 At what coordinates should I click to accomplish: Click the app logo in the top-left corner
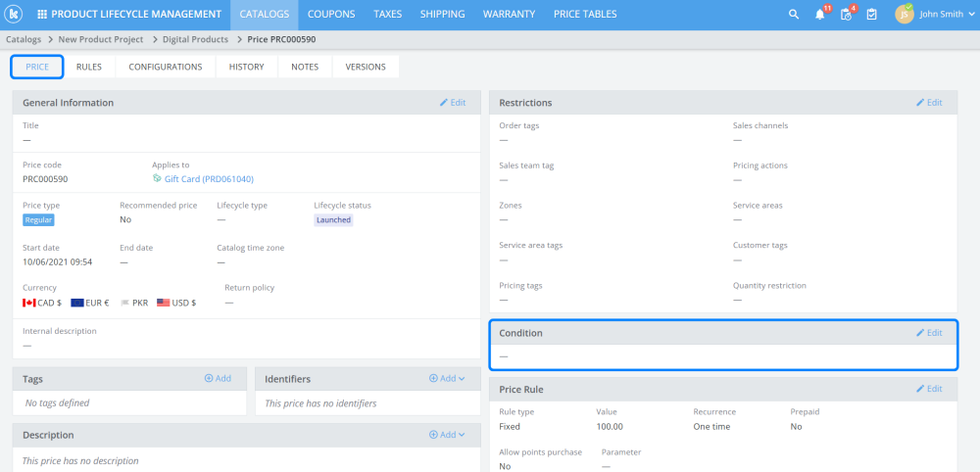pyautogui.click(x=13, y=14)
